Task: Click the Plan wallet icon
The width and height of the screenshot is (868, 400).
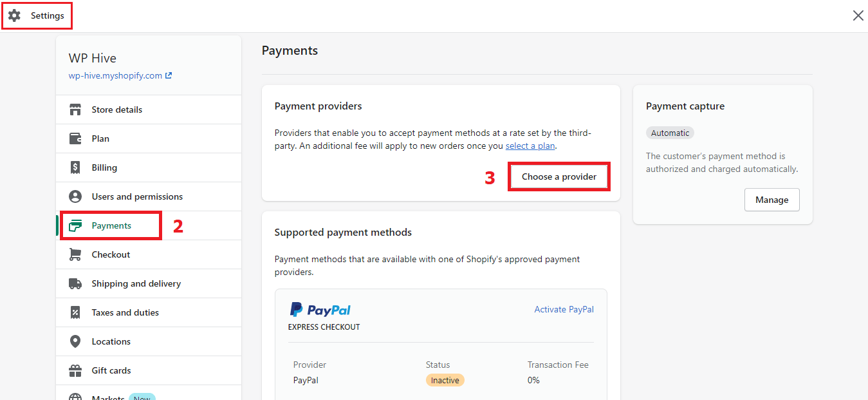Action: tap(75, 138)
